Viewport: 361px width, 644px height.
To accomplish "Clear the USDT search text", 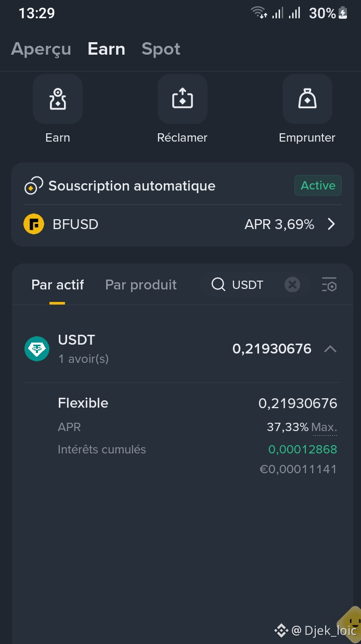I will coord(292,285).
